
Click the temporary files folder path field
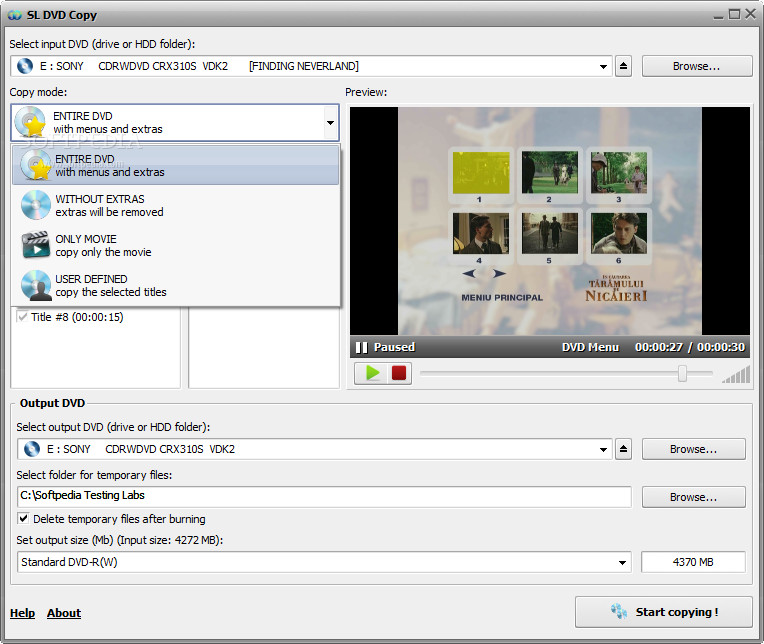324,496
